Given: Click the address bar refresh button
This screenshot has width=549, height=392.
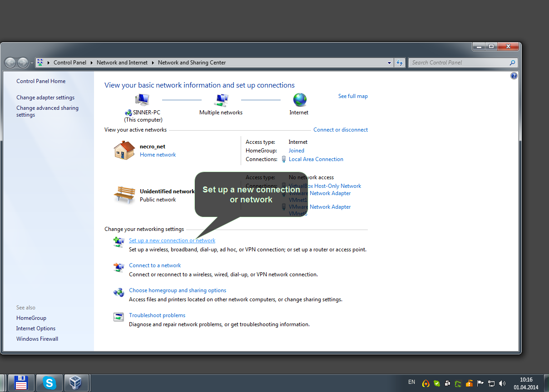Looking at the screenshot, I should point(400,63).
